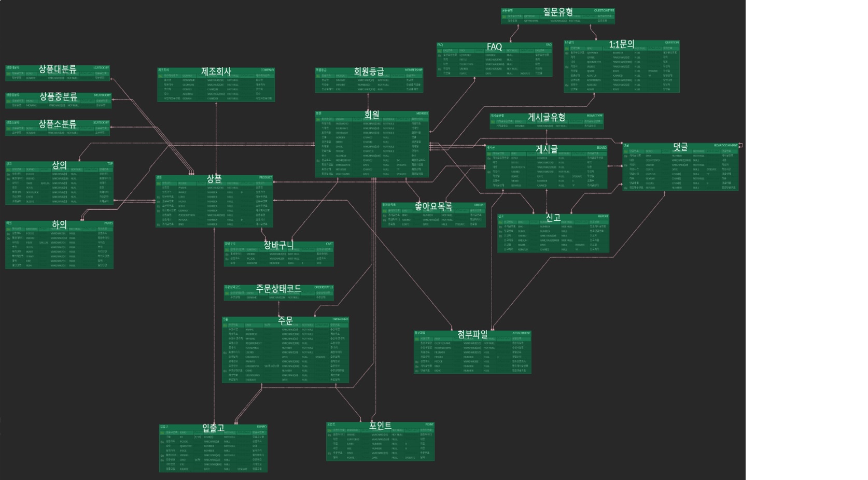Click the REPORT label on 신고 table

603,216
